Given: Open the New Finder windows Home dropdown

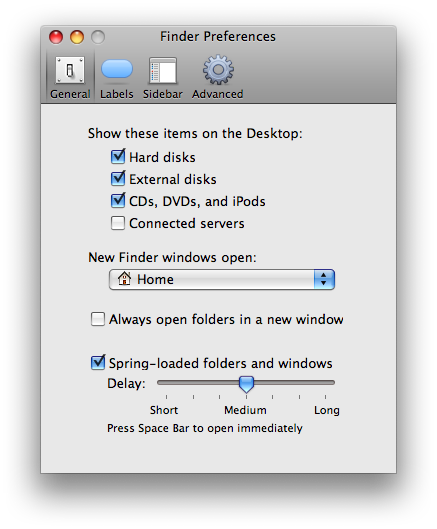Looking at the screenshot, I should [222, 279].
